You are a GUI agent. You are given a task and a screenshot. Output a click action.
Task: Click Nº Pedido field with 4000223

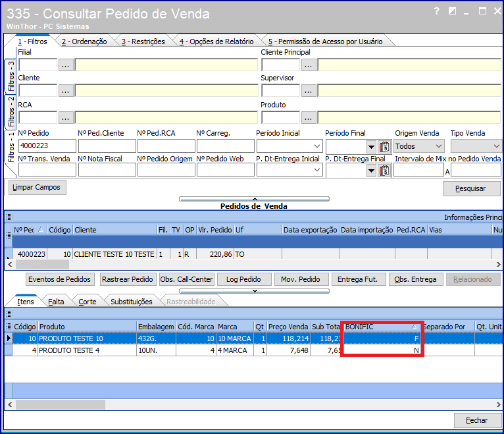[x=47, y=146]
